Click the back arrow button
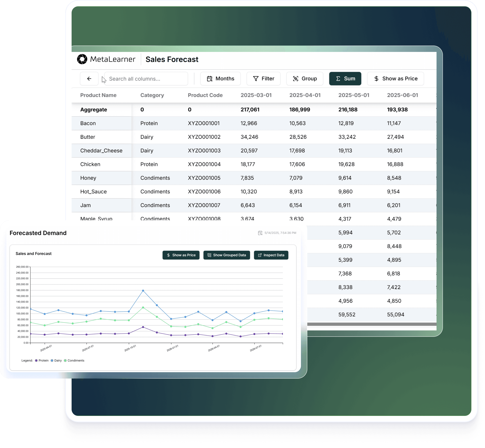The width and height of the screenshot is (485, 448). 89,78
